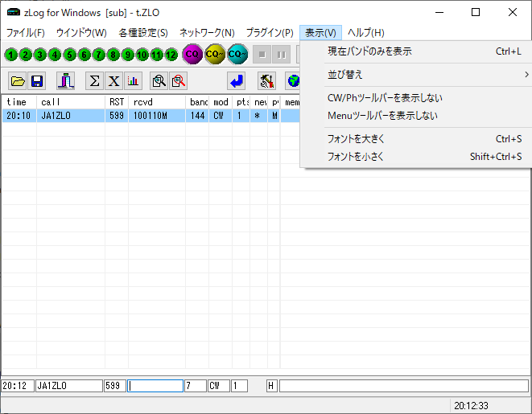Click the globe network icon
Image resolution: width=532 pixels, height=414 pixels.
coord(293,81)
